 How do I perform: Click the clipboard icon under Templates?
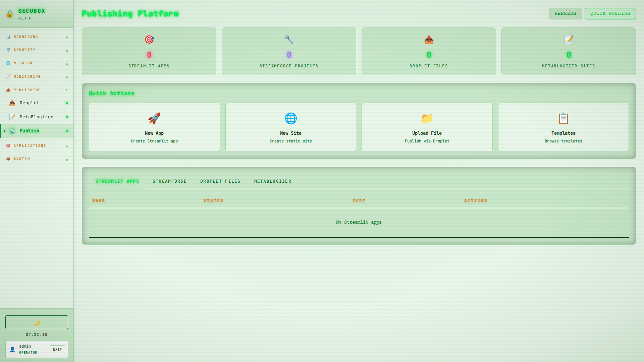pyautogui.click(x=563, y=118)
